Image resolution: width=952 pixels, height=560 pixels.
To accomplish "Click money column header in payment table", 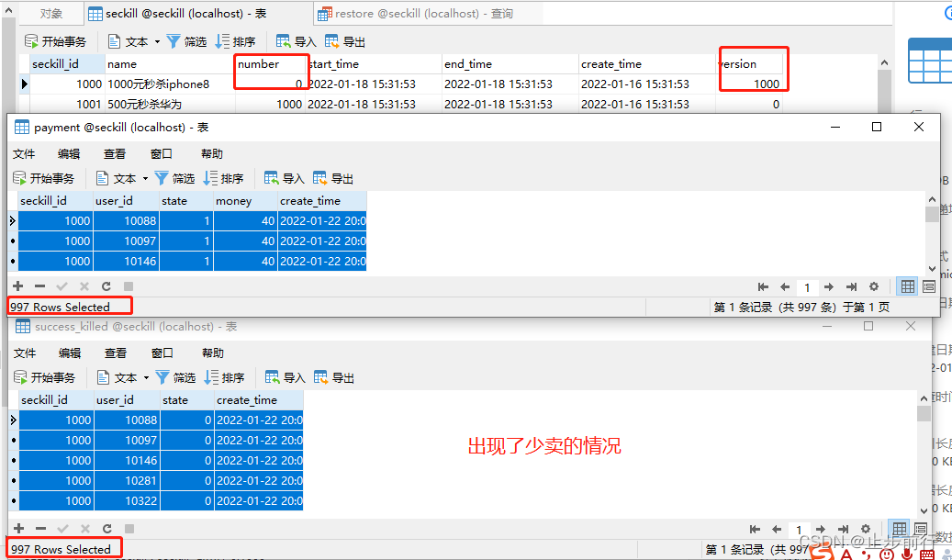I will pyautogui.click(x=245, y=201).
